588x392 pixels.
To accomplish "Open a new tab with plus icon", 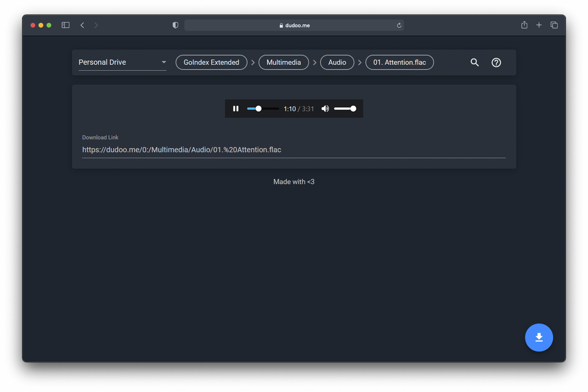I will (x=539, y=25).
